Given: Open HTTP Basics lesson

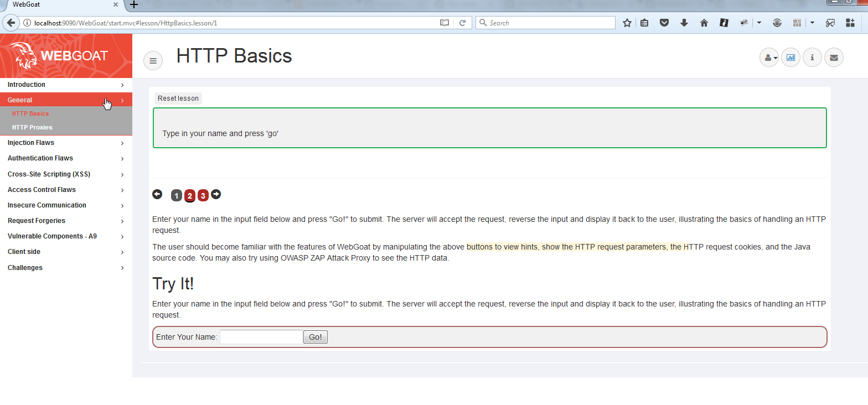Looking at the screenshot, I should (x=30, y=113).
